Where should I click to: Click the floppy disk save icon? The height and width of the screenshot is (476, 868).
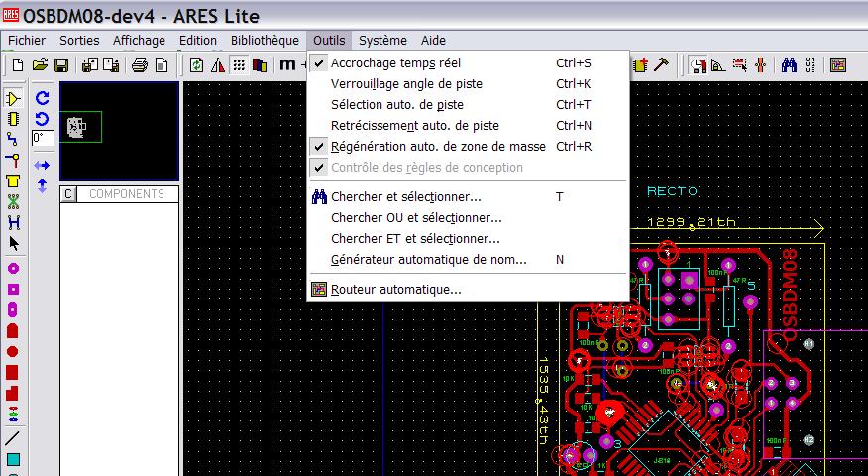[60, 65]
